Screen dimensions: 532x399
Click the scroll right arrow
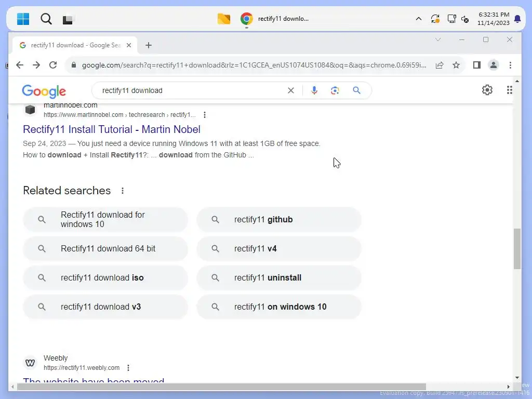click(x=508, y=387)
